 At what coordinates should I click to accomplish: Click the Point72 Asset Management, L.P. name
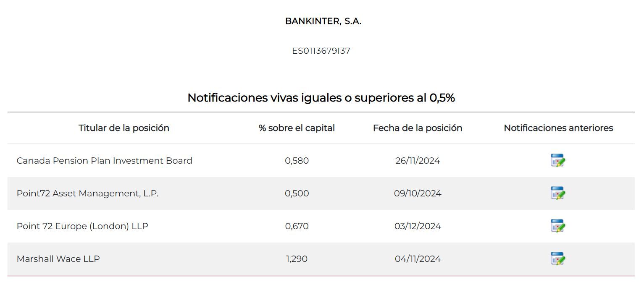[x=87, y=193]
